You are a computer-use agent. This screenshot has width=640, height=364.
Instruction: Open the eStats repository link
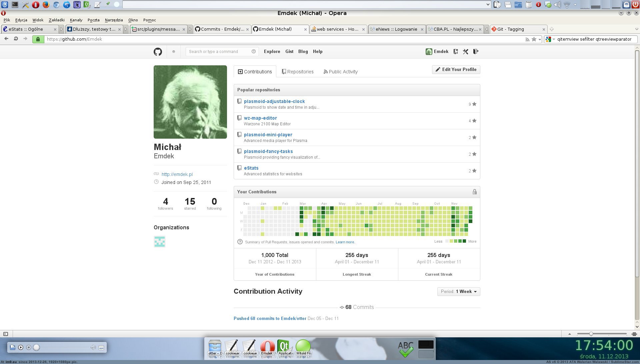click(251, 168)
